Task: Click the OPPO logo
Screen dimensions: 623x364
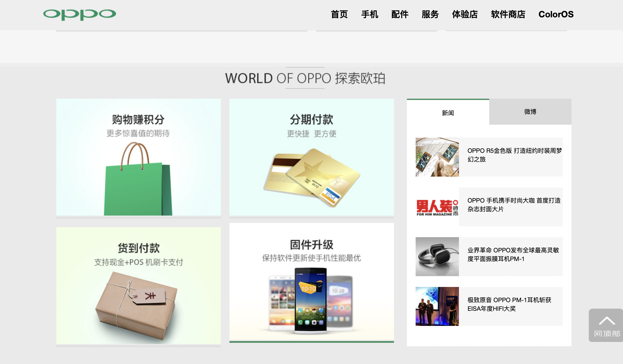Action: (80, 14)
